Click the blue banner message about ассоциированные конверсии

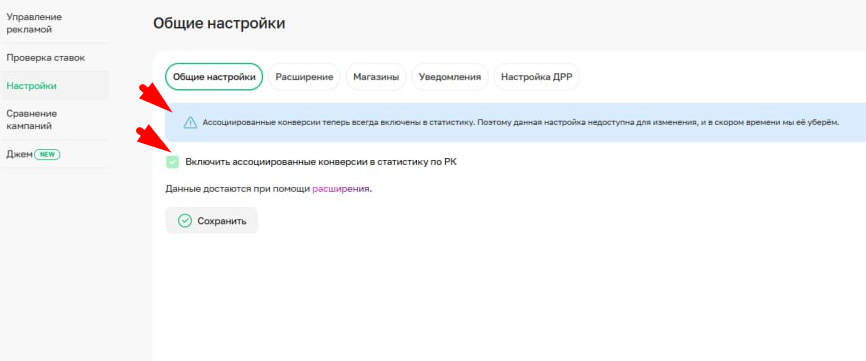click(x=520, y=123)
